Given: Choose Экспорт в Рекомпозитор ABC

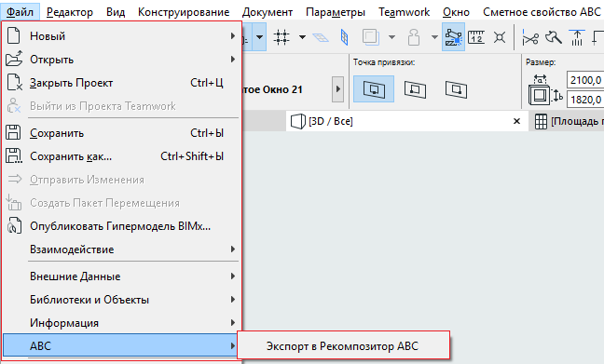Looking at the screenshot, I should tap(342, 346).
